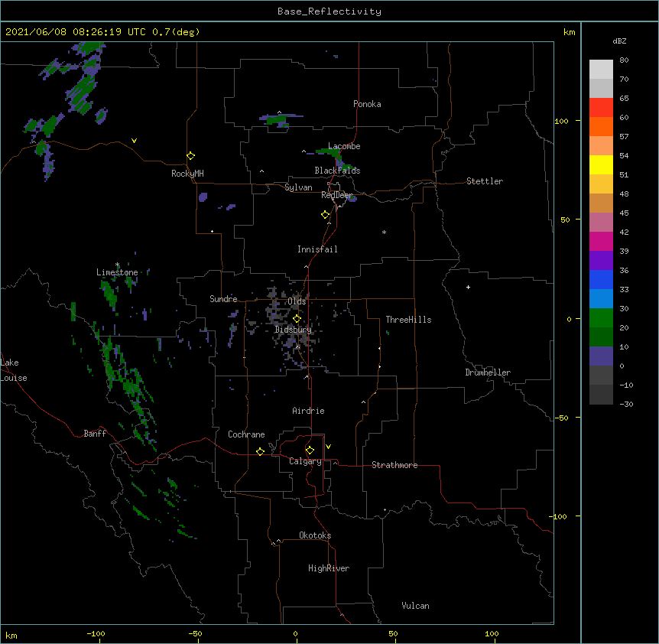Click the white plus marker north of Drumheller

[x=468, y=287]
